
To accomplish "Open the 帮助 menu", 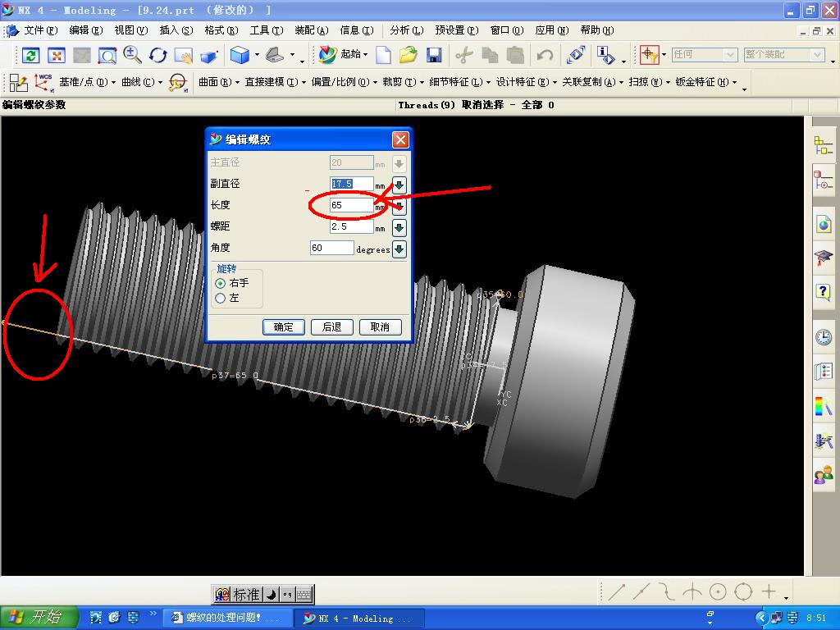I will coord(597,30).
